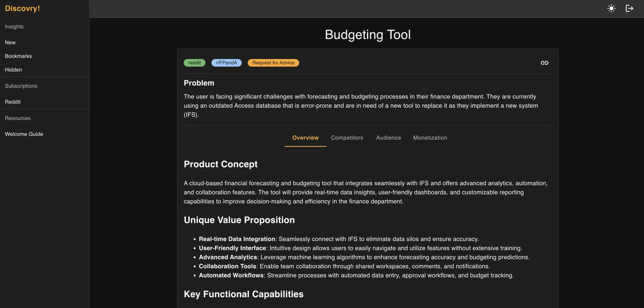Click the Request for Advice tag

(273, 63)
